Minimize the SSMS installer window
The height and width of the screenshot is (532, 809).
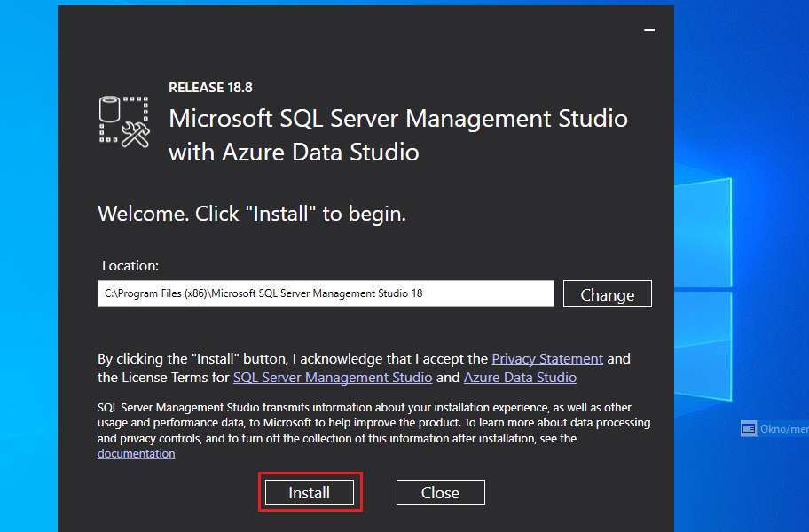[x=649, y=30]
